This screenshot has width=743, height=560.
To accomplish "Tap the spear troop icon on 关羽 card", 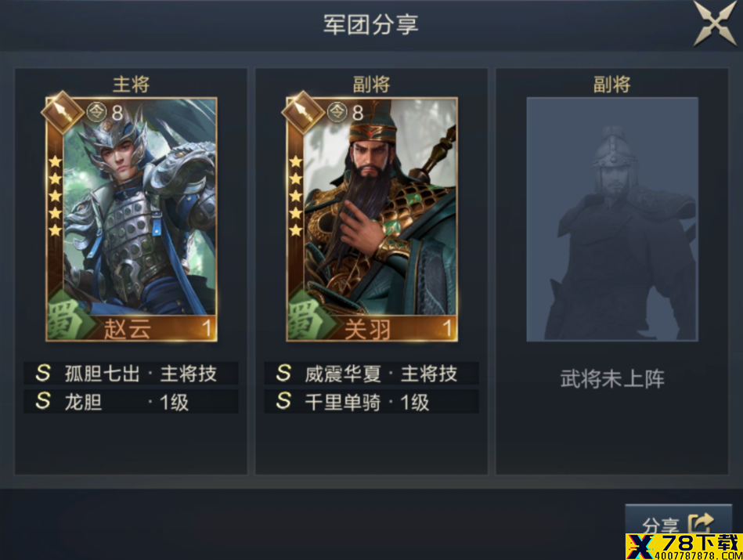I will tap(303, 112).
